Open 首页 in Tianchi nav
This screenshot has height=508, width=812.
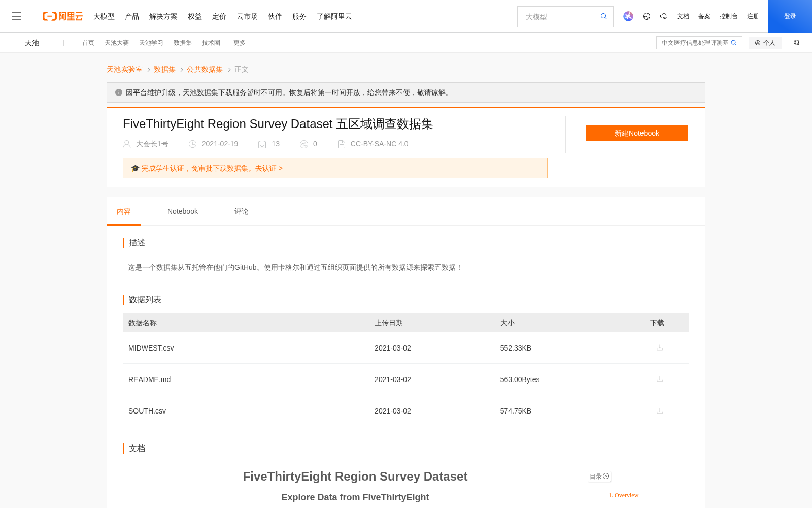[88, 43]
